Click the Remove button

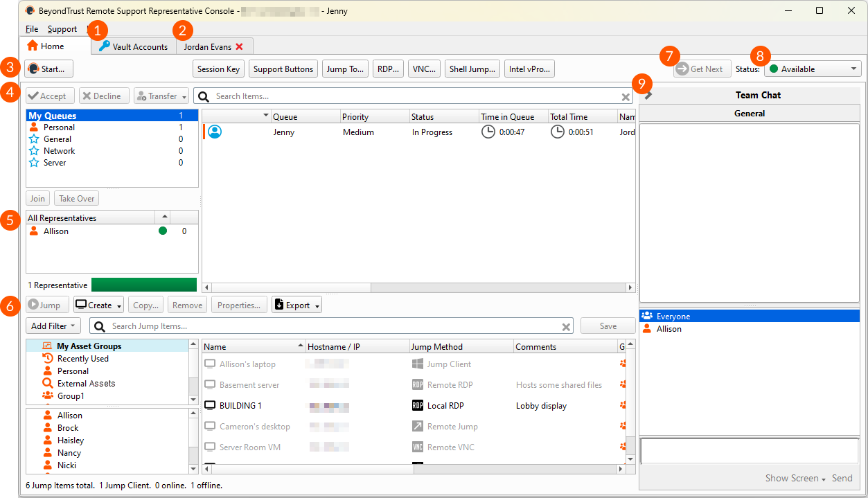click(187, 305)
